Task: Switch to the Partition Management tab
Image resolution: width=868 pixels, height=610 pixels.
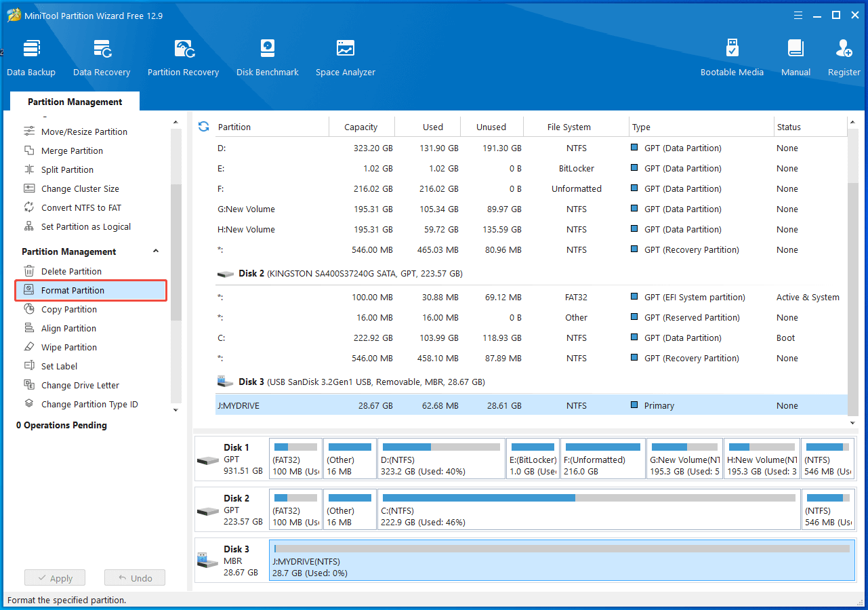Action: pyautogui.click(x=75, y=102)
